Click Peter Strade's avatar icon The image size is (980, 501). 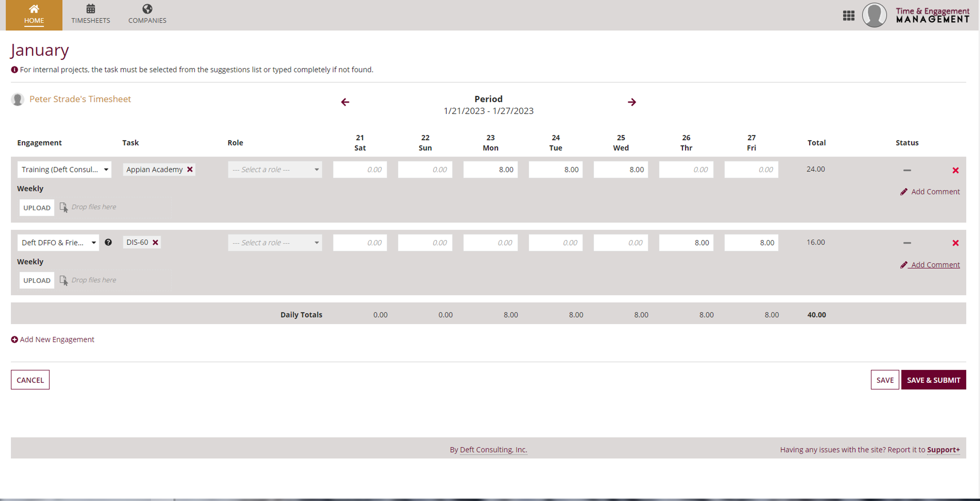[x=18, y=99]
